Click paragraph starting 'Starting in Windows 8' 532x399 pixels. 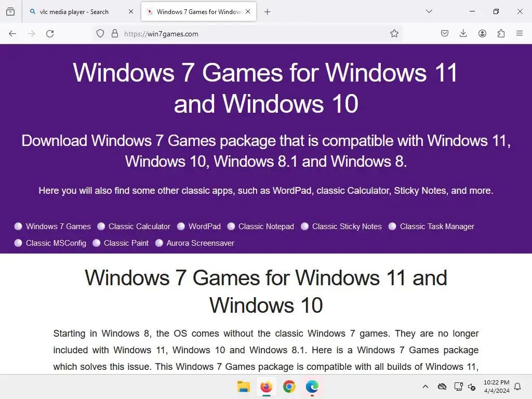pyautogui.click(x=266, y=350)
